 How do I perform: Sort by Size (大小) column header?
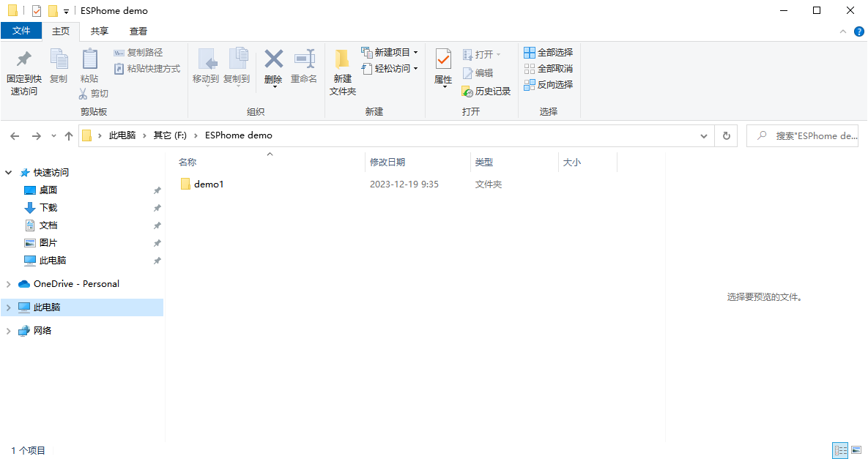[572, 163]
